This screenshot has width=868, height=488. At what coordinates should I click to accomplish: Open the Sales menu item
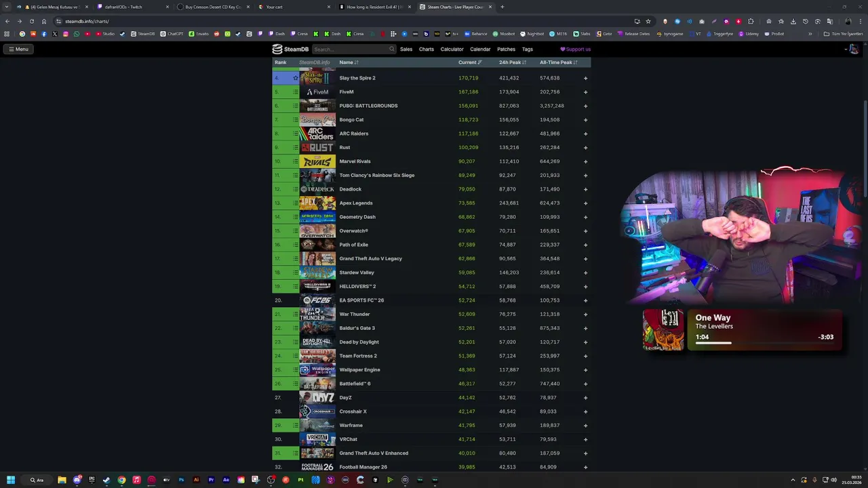(x=406, y=49)
